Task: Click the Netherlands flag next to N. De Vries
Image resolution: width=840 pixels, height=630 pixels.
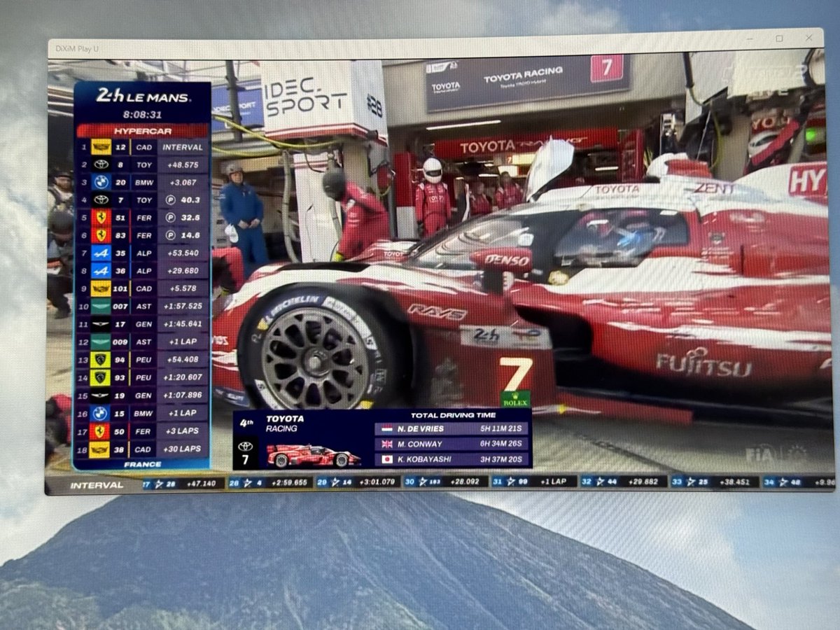Action: (x=386, y=428)
